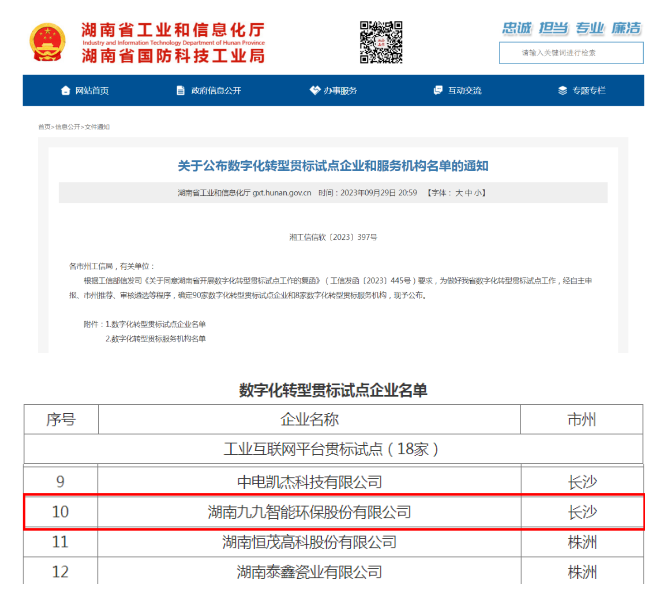Click the keyword search input field
Image resolution: width=667 pixels, height=598 pixels.
click(x=570, y=52)
